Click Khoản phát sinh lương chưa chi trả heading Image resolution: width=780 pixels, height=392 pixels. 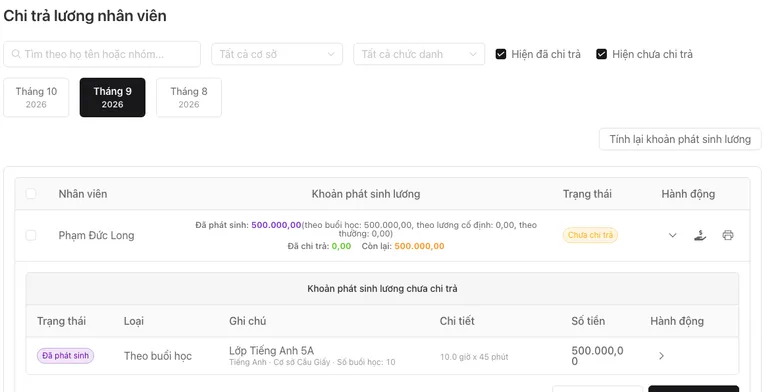(382, 289)
